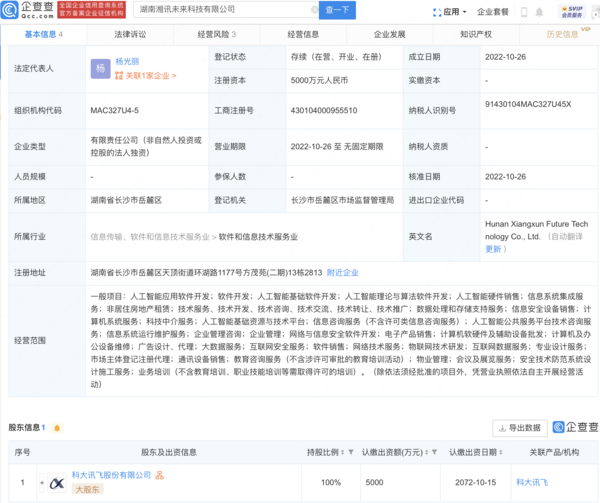Switch to the 法律诉讼 tab
600x503 pixels.
pos(130,34)
